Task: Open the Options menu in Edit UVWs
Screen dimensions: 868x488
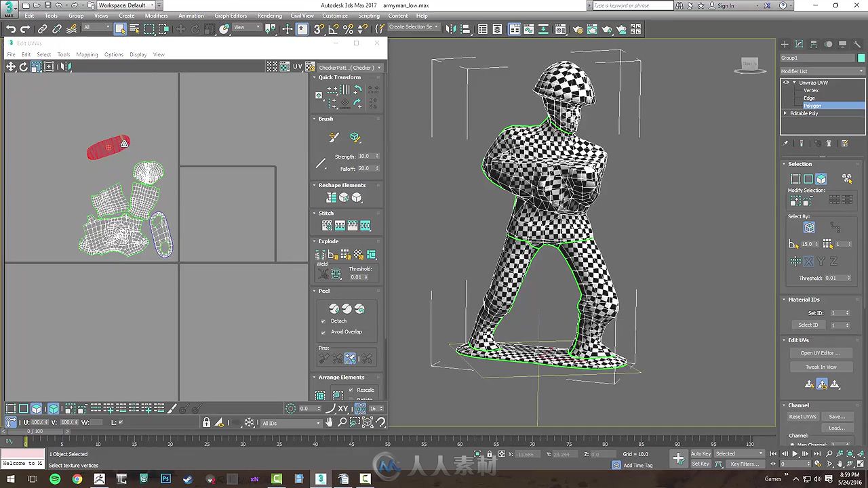Action: point(114,54)
